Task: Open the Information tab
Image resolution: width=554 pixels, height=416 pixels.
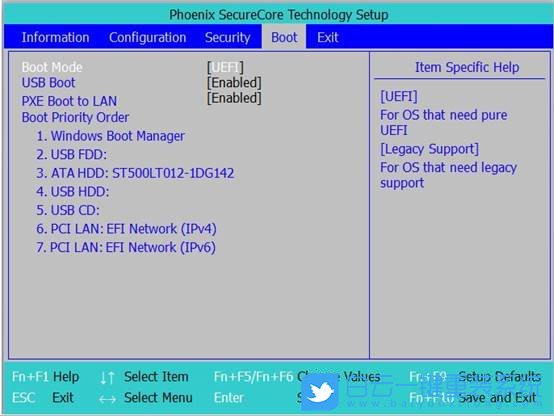Action: [x=55, y=37]
